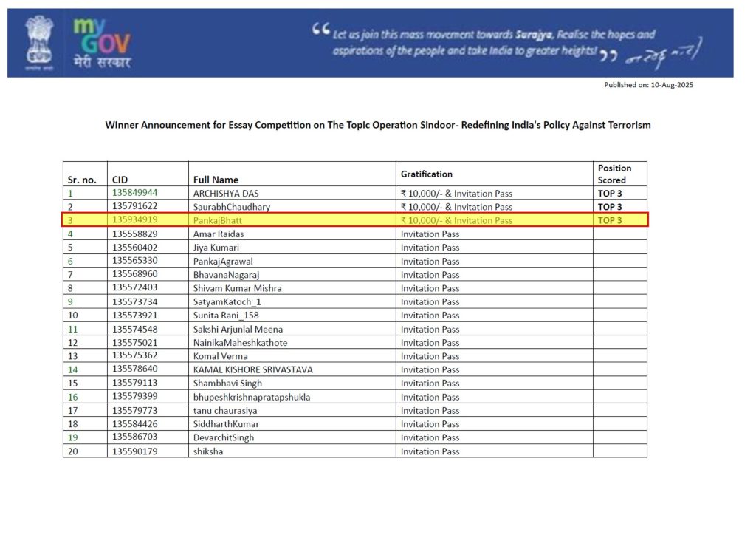Click CID 135574548

(x=135, y=330)
